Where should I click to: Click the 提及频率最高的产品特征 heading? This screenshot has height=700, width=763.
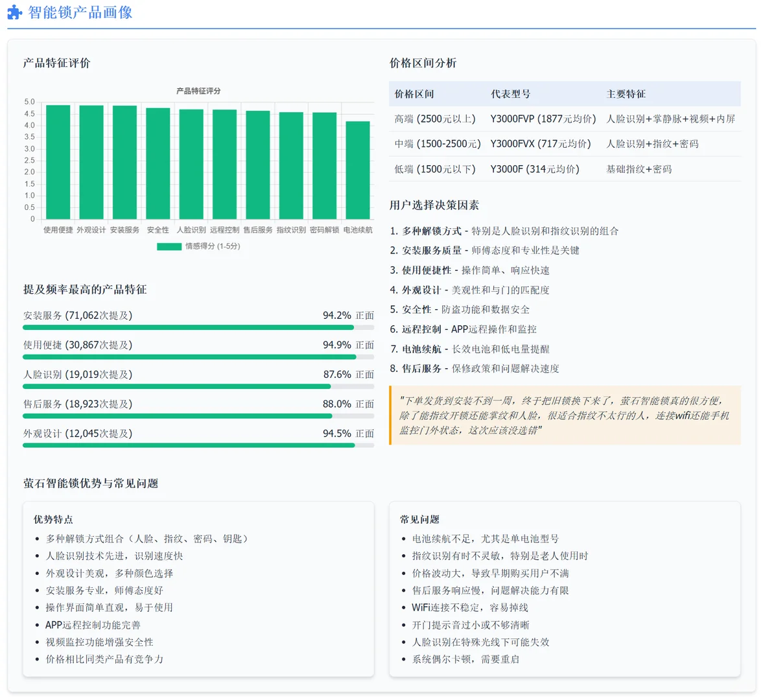(x=85, y=290)
